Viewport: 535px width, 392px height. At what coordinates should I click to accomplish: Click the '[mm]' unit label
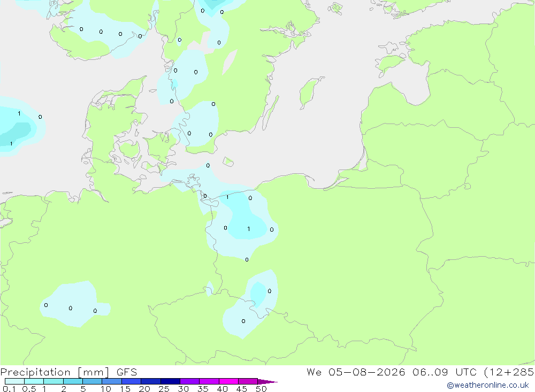click(94, 372)
